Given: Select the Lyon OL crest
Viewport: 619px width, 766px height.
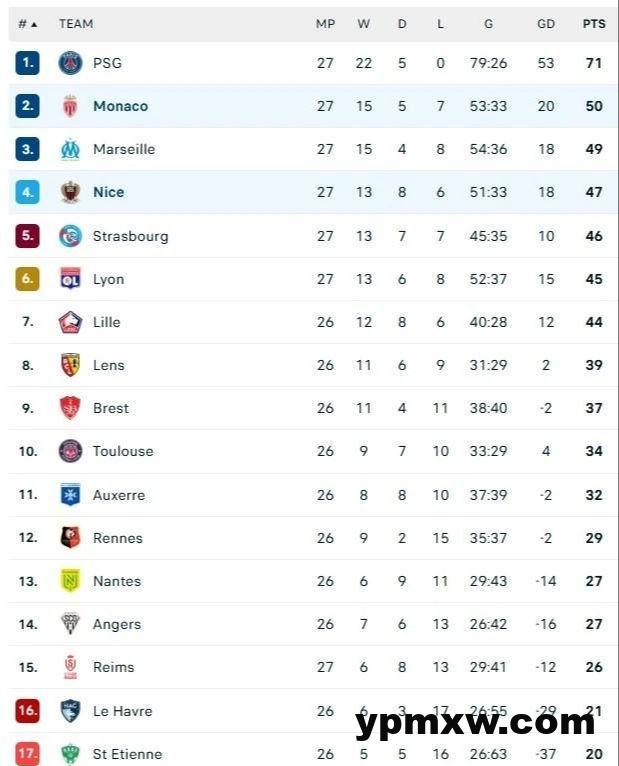Looking at the screenshot, I should tap(70, 279).
